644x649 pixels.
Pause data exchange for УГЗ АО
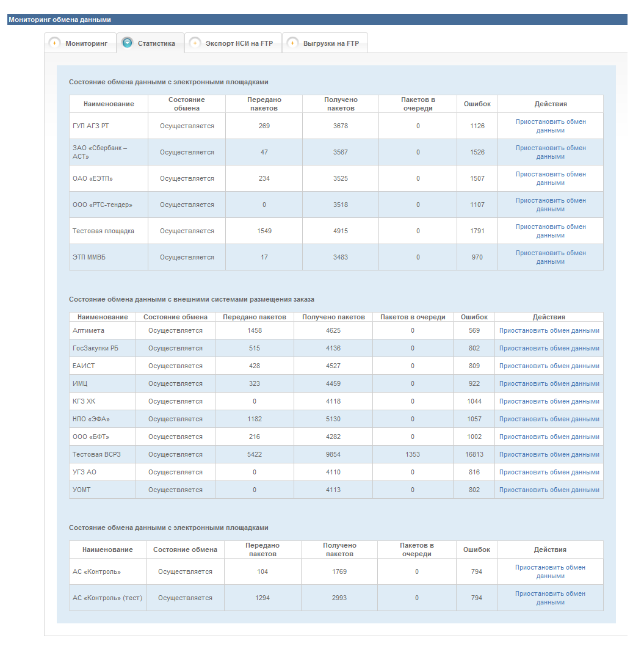tap(549, 473)
